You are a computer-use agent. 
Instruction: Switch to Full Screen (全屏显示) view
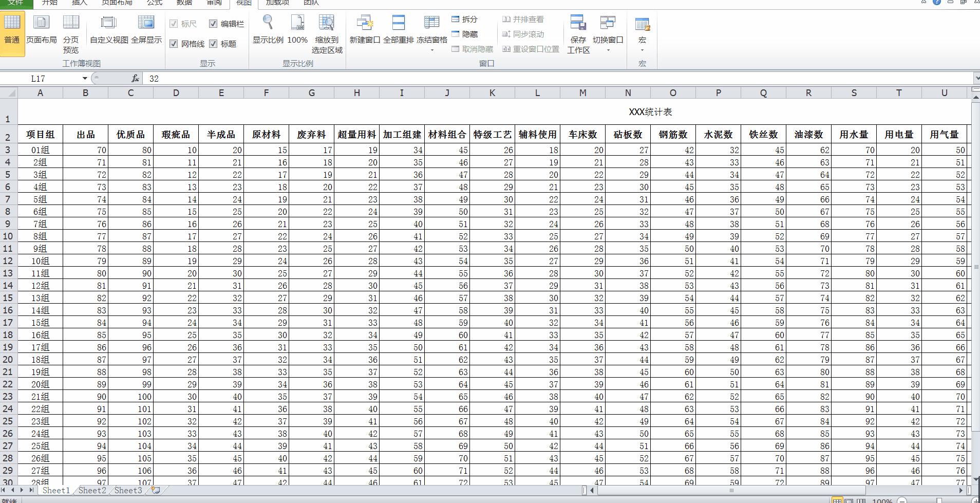(146, 30)
